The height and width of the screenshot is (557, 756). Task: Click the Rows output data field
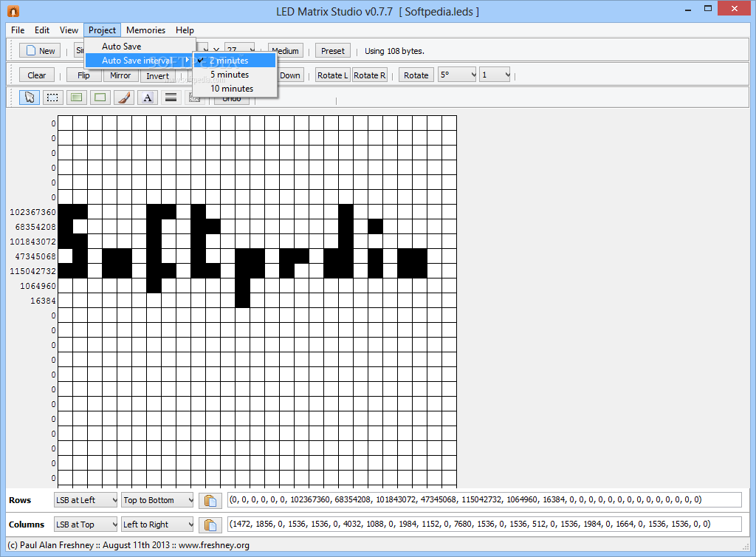click(484, 499)
